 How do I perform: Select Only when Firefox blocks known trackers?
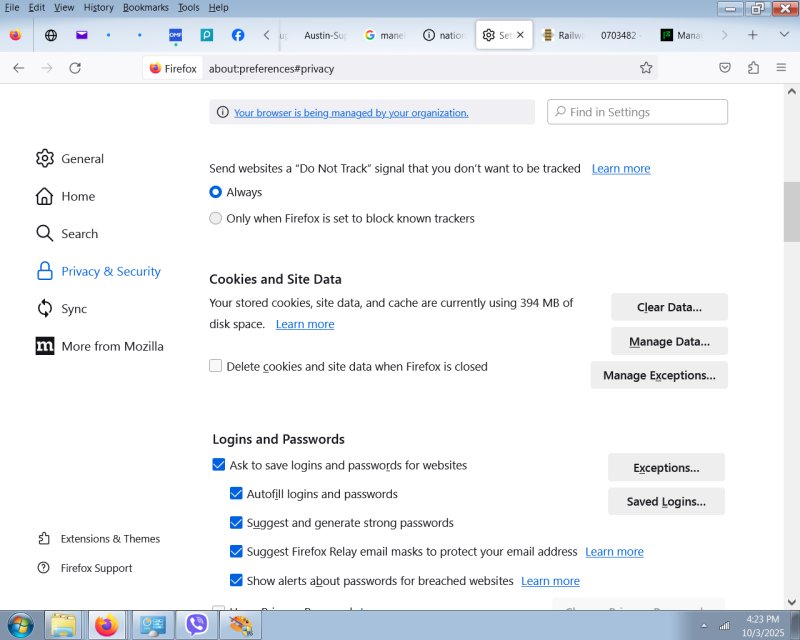tap(215, 218)
